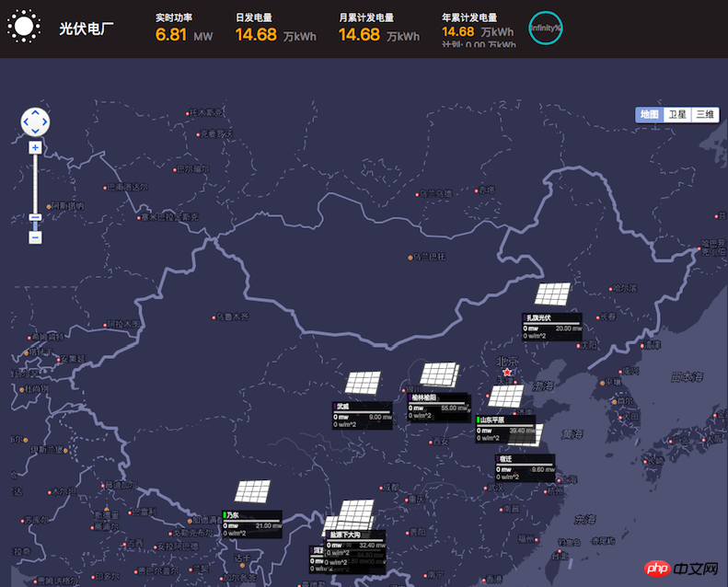Click the 20.00 mw capacity on 扎旗光伏

tap(568, 328)
